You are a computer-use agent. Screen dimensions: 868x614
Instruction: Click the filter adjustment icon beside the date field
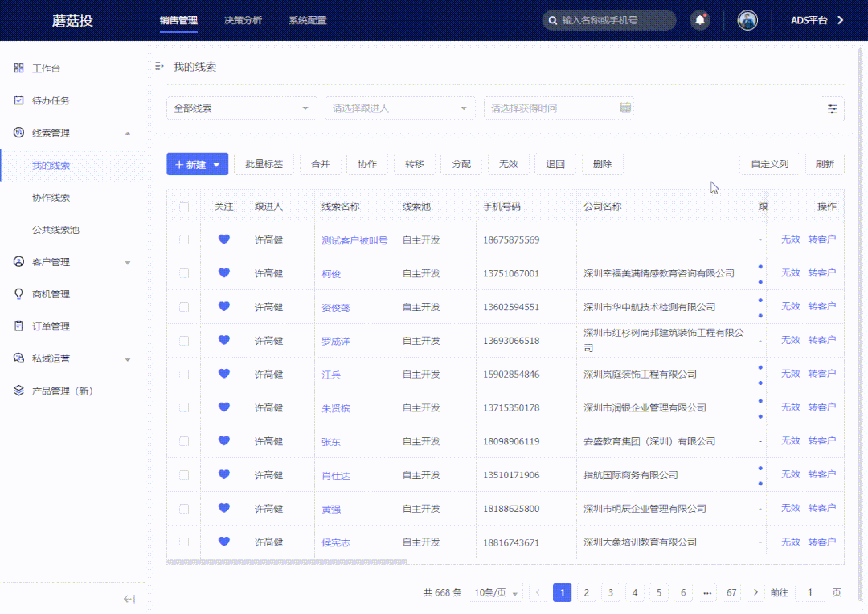832,108
